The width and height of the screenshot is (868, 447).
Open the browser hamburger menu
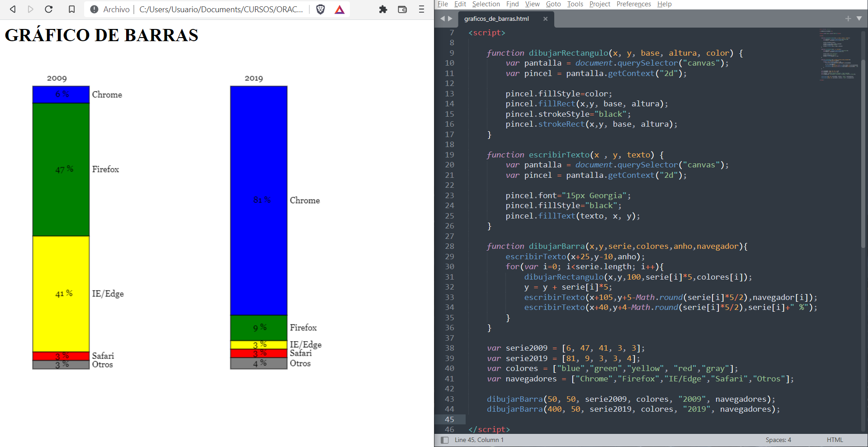pyautogui.click(x=421, y=9)
